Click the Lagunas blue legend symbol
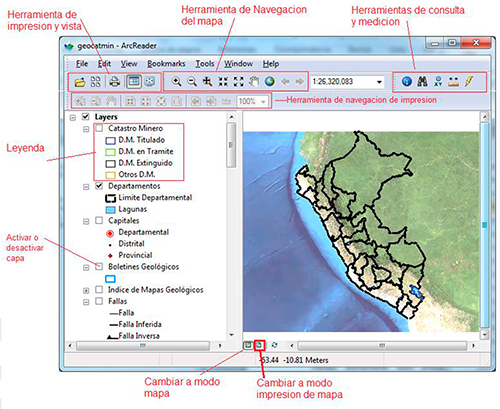This screenshot has height=409, width=500. 110,210
